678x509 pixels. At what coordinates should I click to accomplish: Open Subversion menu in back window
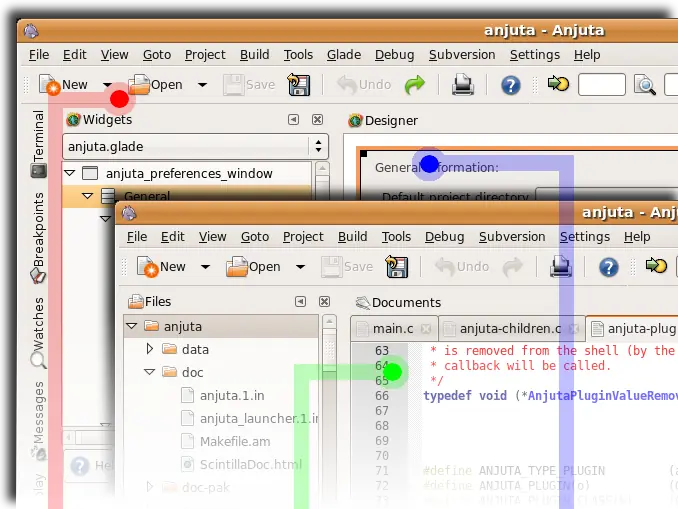pyautogui.click(x=462, y=55)
